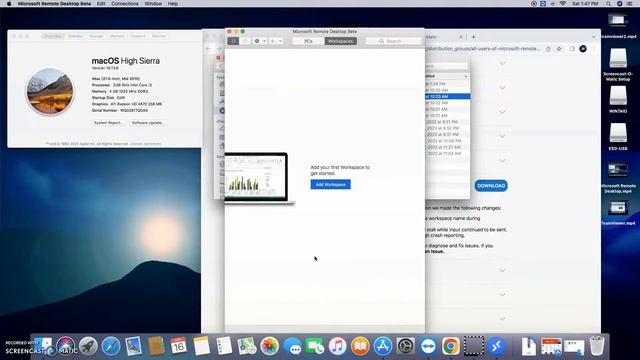Switch Remote Desktop to grid view

pos(233,41)
